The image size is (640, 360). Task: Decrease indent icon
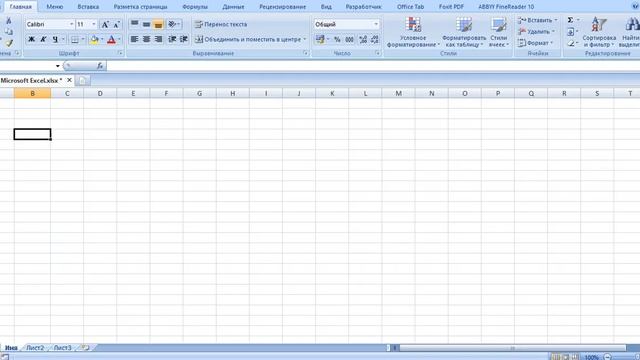click(x=172, y=39)
